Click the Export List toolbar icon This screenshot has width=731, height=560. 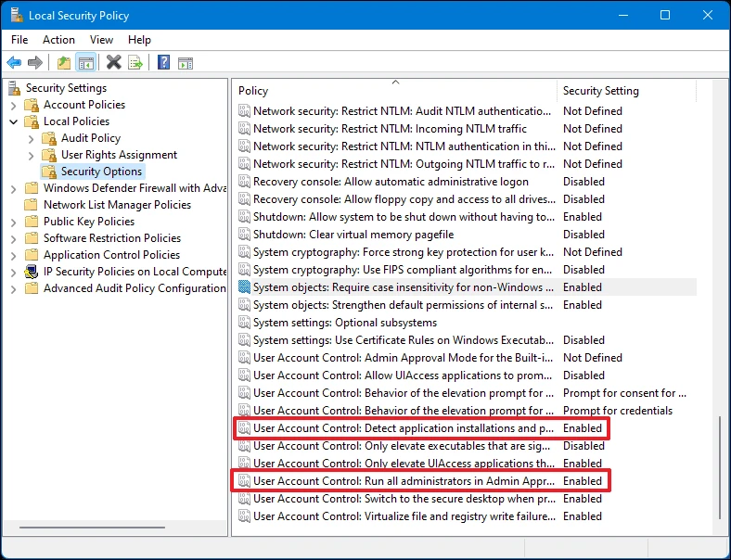coord(135,63)
